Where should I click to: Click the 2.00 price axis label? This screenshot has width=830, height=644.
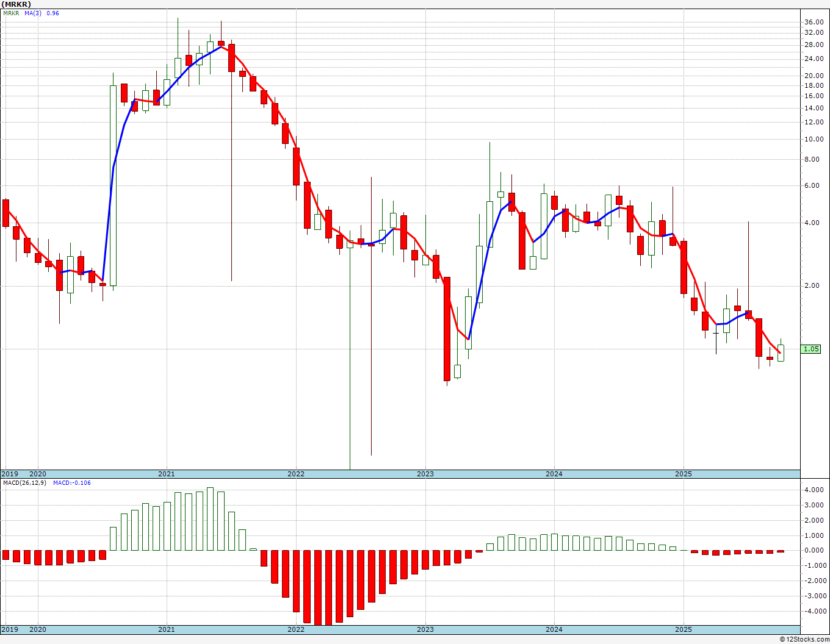pyautogui.click(x=815, y=285)
